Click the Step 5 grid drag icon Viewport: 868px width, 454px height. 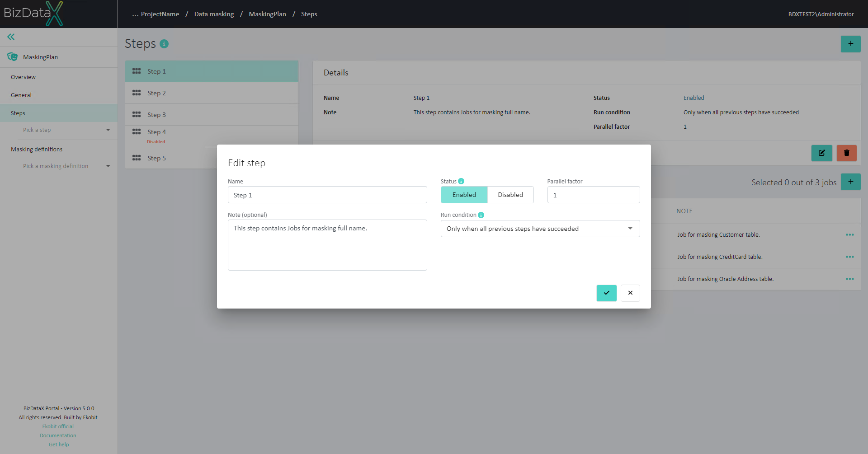click(x=137, y=158)
